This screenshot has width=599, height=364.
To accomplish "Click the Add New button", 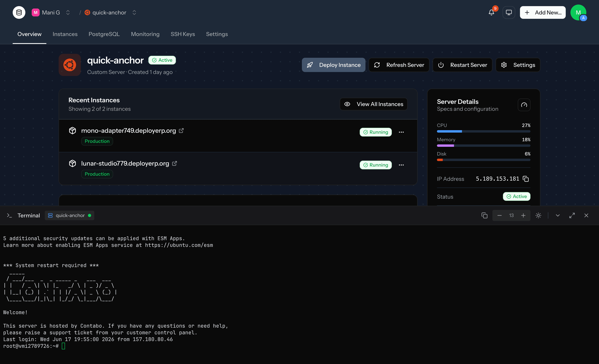I will 543,12.
